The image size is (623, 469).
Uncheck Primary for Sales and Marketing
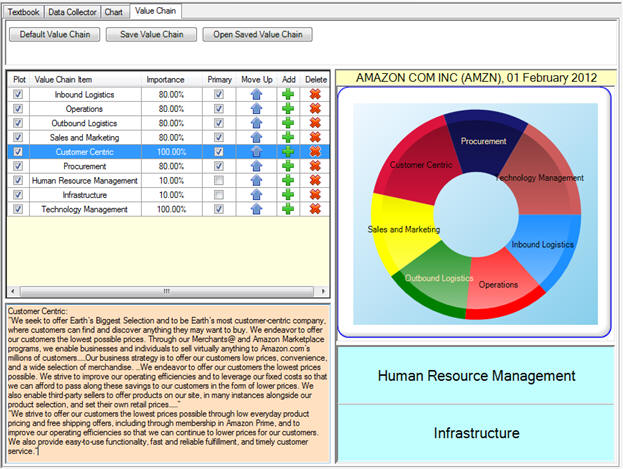(219, 137)
